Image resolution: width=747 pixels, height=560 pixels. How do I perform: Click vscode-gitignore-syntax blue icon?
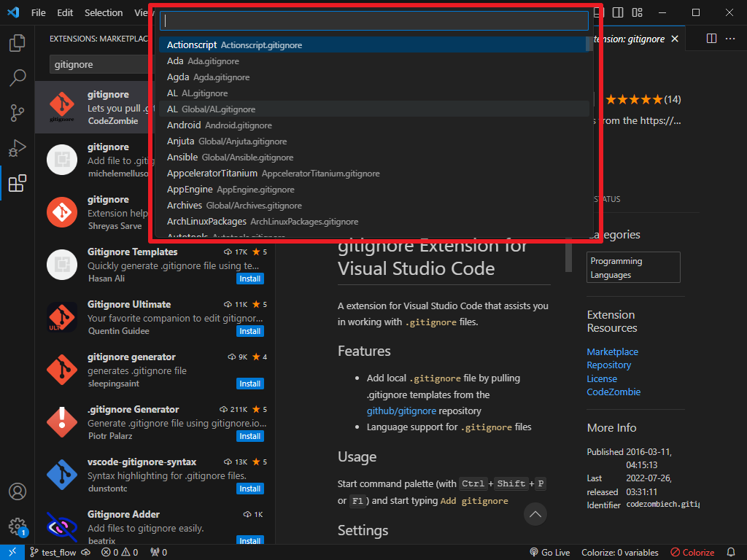(62, 475)
